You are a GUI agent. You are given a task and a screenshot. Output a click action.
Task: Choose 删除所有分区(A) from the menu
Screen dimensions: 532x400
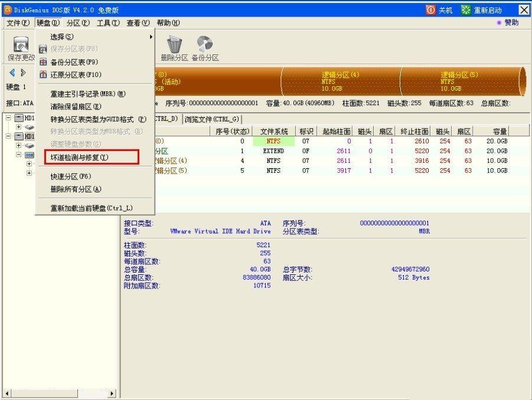[95, 189]
